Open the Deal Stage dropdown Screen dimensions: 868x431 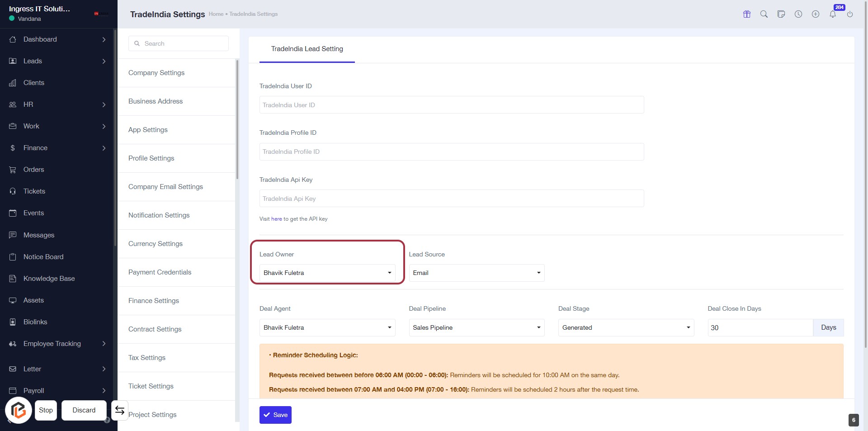(626, 327)
